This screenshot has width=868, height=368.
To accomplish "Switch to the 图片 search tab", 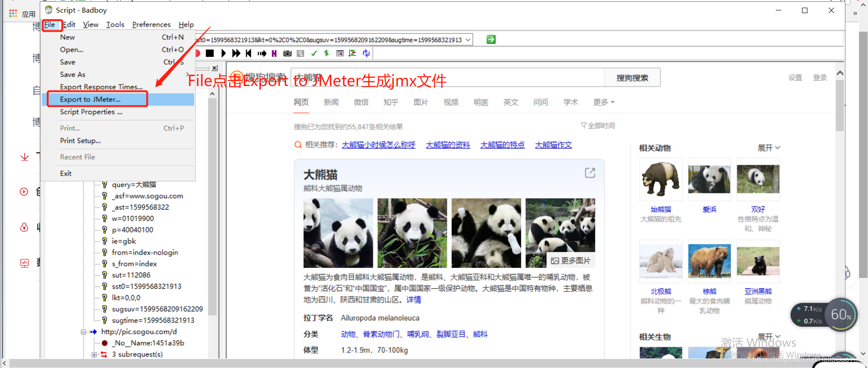I will pos(421,102).
